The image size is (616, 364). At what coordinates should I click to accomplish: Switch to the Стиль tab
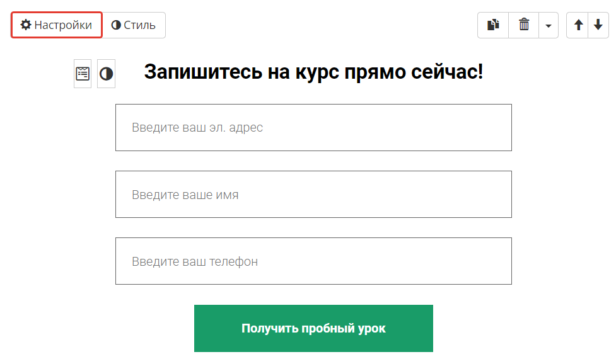(133, 25)
